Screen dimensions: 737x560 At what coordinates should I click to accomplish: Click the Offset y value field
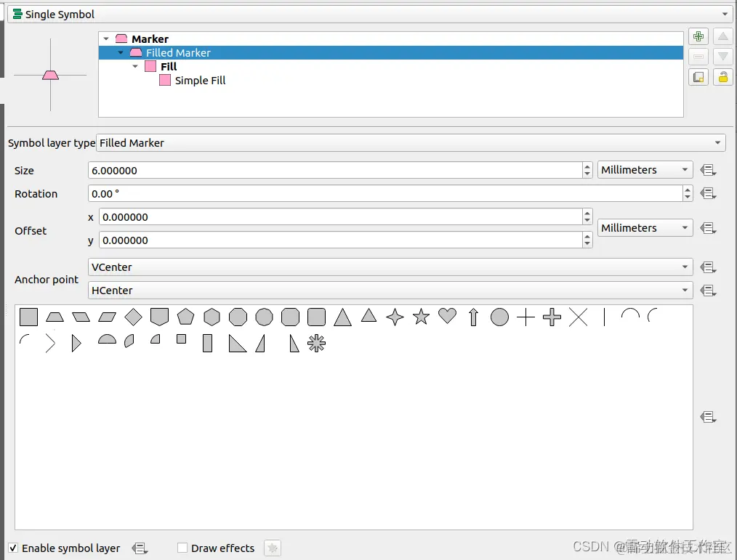[x=341, y=240]
